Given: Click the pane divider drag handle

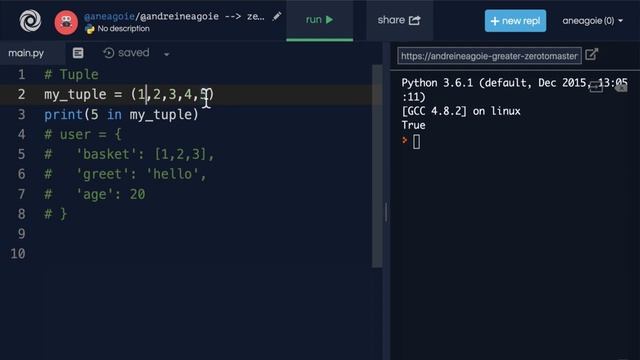Looking at the screenshot, I should coord(386,213).
